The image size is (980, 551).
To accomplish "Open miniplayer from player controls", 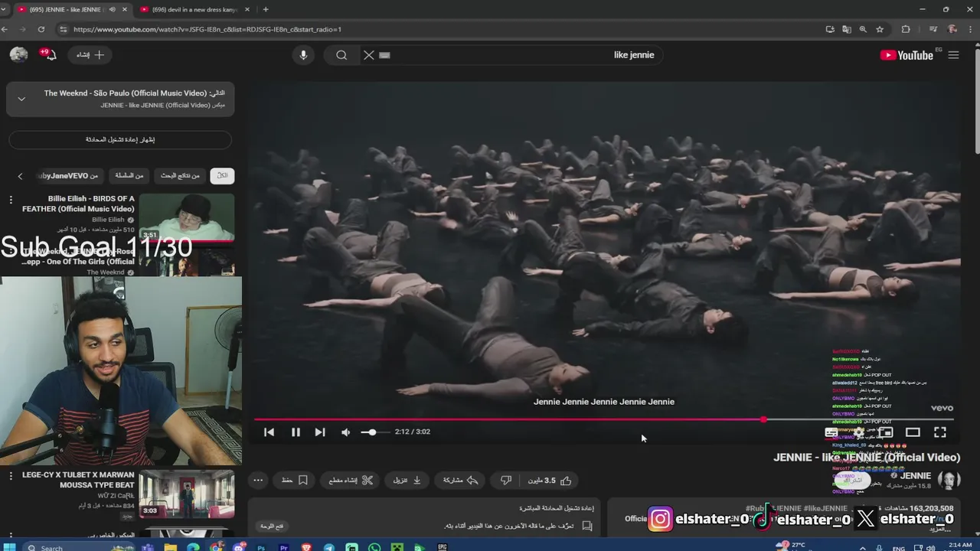I will coord(886,432).
